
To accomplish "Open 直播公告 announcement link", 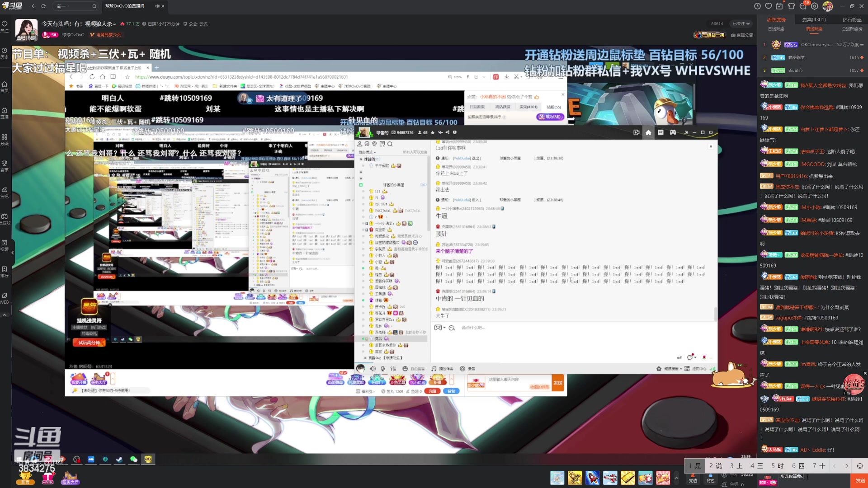I will click(x=742, y=35).
